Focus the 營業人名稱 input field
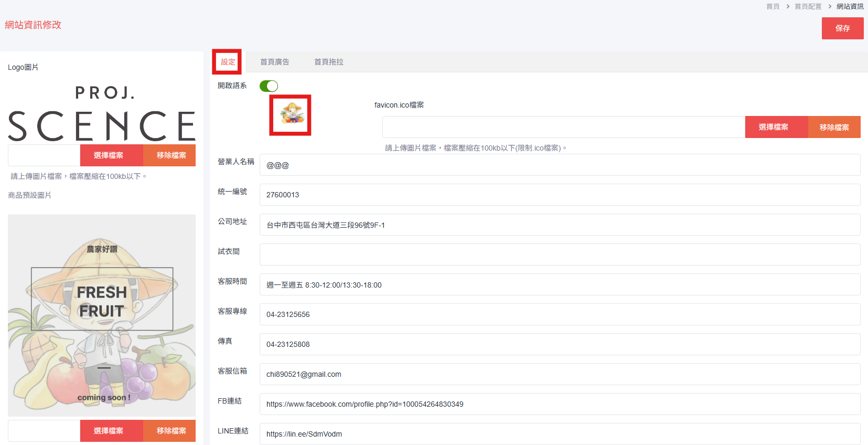Viewport: 868px width, 445px height. (x=560, y=165)
